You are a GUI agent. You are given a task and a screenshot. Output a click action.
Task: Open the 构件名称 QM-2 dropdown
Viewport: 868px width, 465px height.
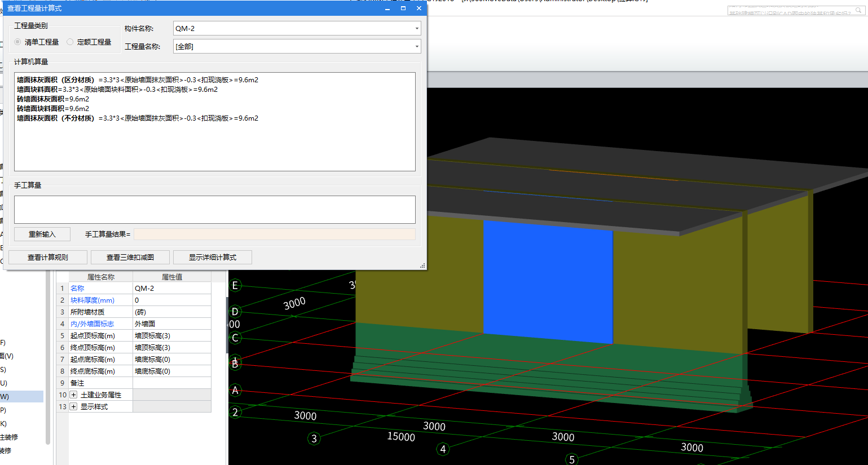[417, 28]
